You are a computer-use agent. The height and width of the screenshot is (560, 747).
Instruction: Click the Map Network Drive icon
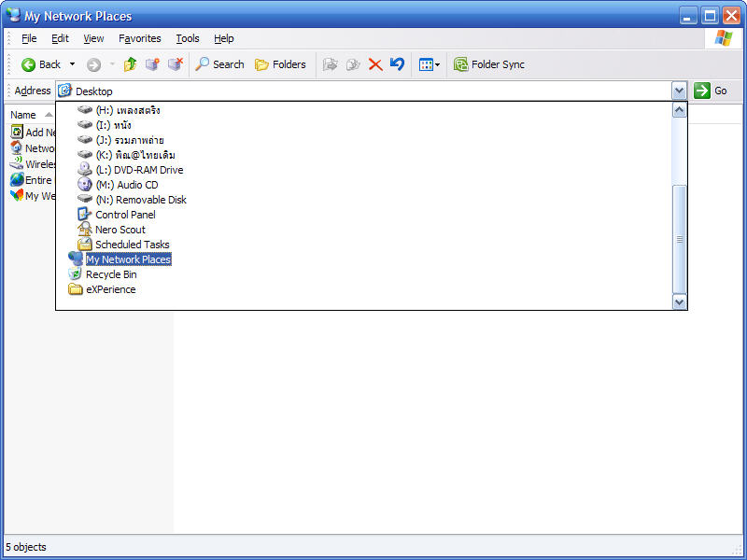tap(152, 64)
